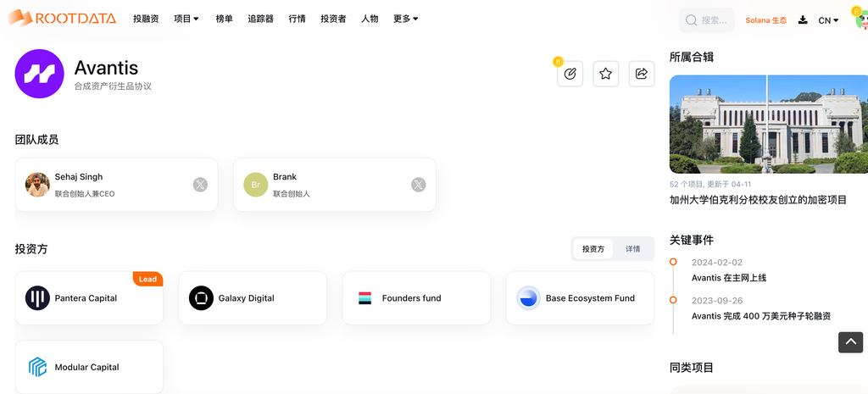Viewport: 868px width, 394px height.
Task: Open the Galaxy Digital investor name
Action: pyautogui.click(x=247, y=298)
